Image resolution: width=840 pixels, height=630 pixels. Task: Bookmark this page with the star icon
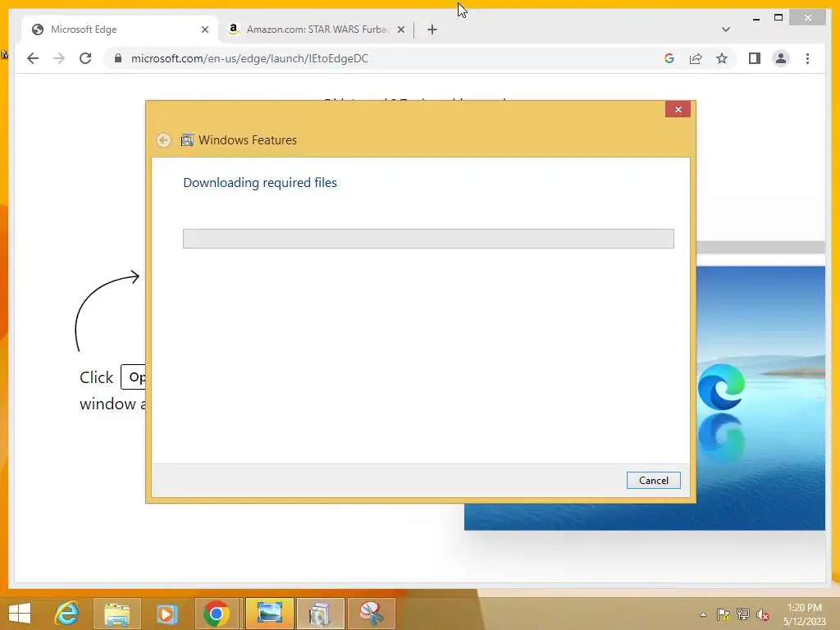tap(722, 58)
